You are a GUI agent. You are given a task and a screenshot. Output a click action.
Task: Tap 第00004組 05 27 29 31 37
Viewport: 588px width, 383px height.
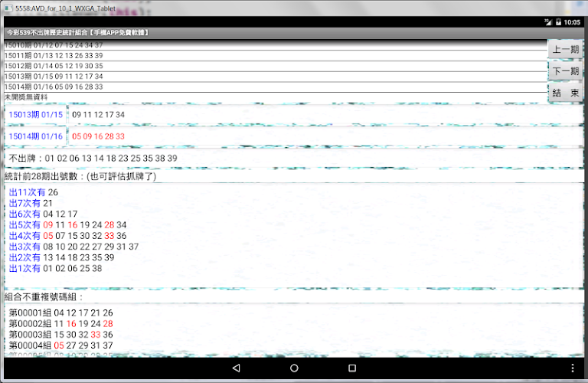click(x=60, y=345)
